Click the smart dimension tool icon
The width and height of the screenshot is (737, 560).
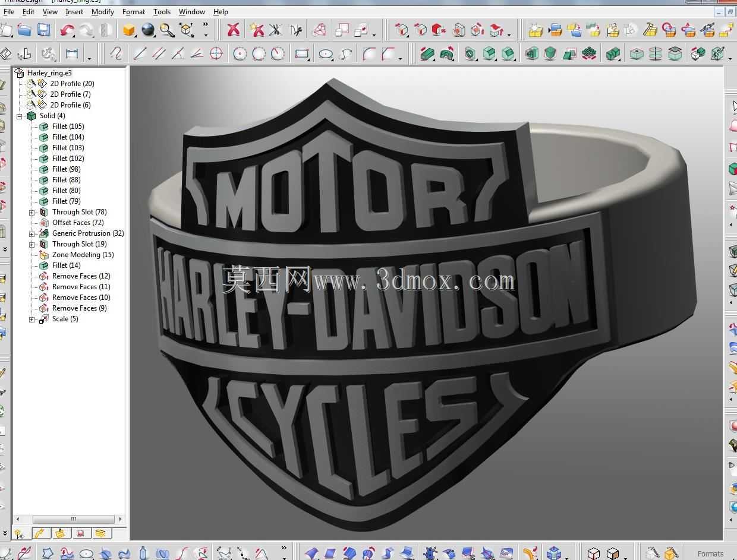coord(72,54)
